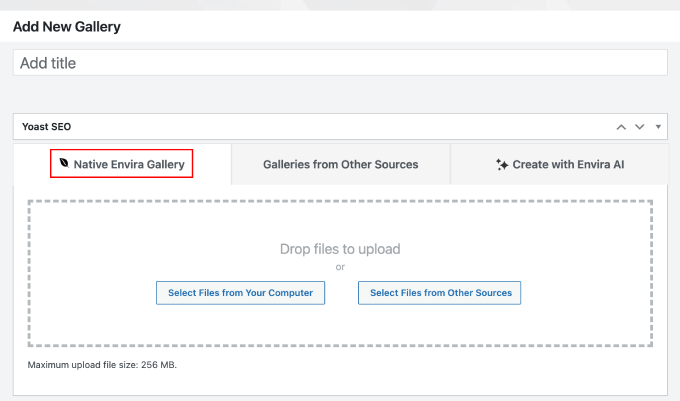The image size is (680, 401).
Task: Click the Maximum upload file size note
Action: 102,365
